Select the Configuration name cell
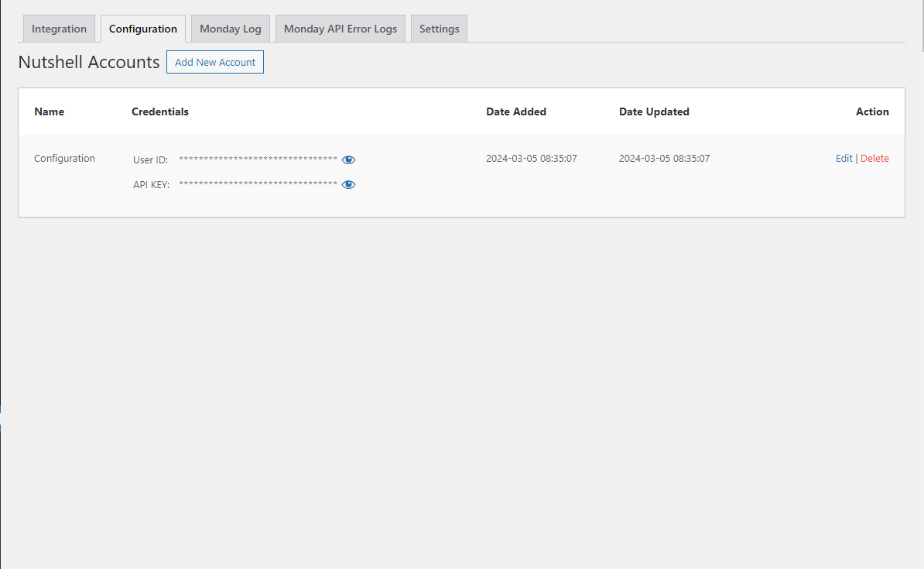This screenshot has height=569, width=924. click(x=64, y=158)
